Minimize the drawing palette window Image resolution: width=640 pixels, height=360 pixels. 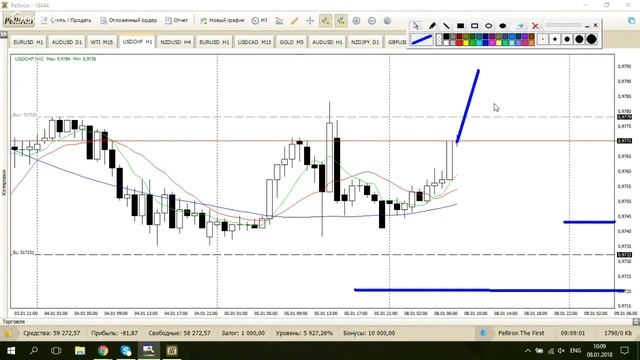(x=587, y=25)
